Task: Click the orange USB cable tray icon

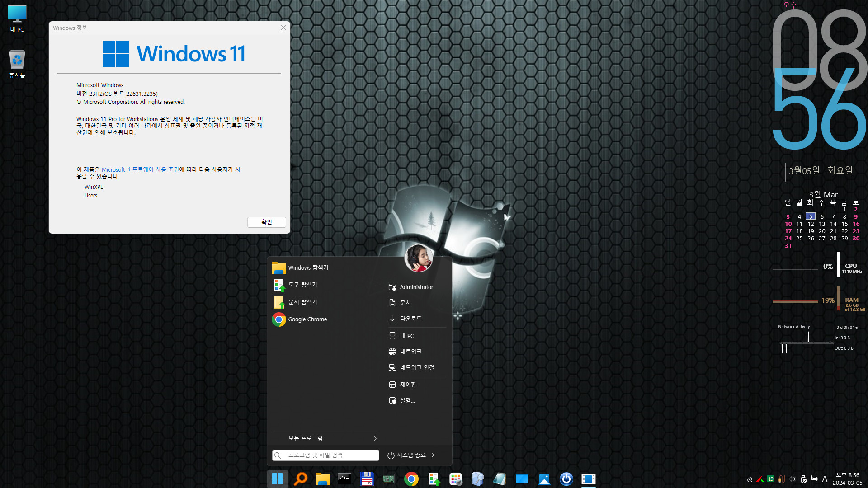Action: click(x=781, y=479)
